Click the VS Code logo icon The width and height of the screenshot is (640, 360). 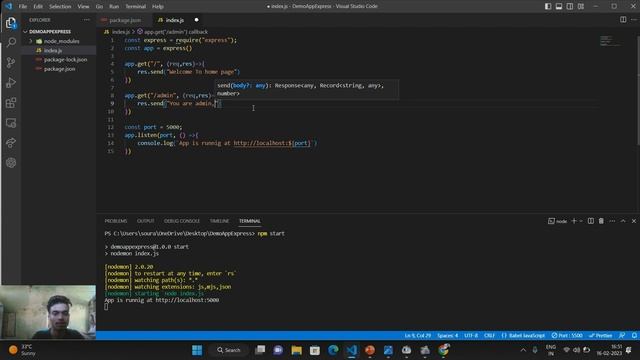click(x=8, y=6)
